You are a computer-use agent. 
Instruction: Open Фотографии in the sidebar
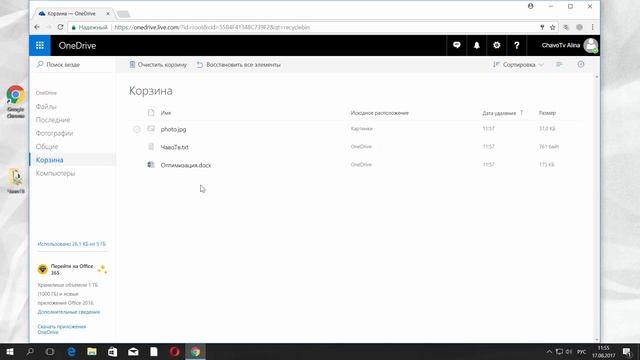click(54, 133)
